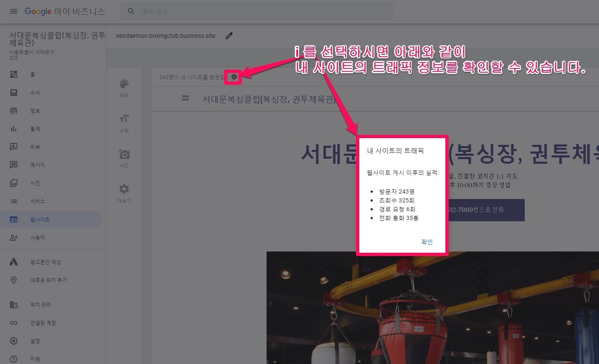Click 새로운 위치 추가 in sidebar
This screenshot has height=364, width=599.
(x=48, y=280)
